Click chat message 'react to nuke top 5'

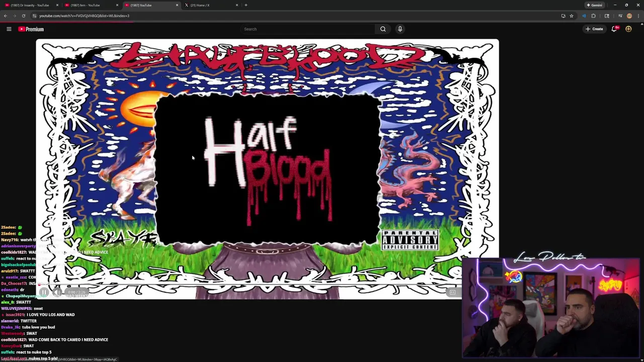(x=34, y=352)
